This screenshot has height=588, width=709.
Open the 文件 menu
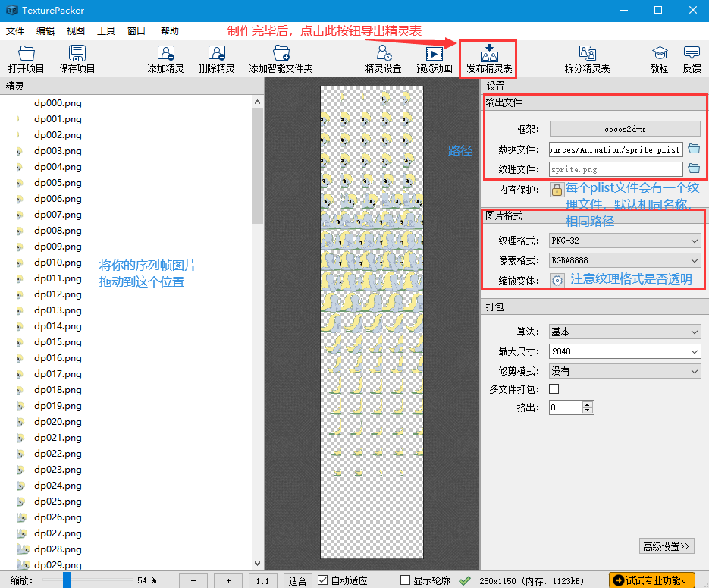point(15,31)
